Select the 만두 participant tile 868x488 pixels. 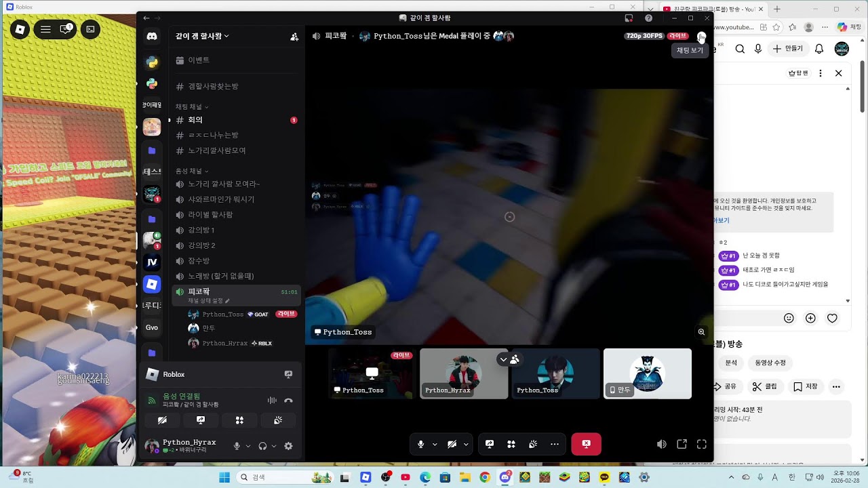pos(648,373)
